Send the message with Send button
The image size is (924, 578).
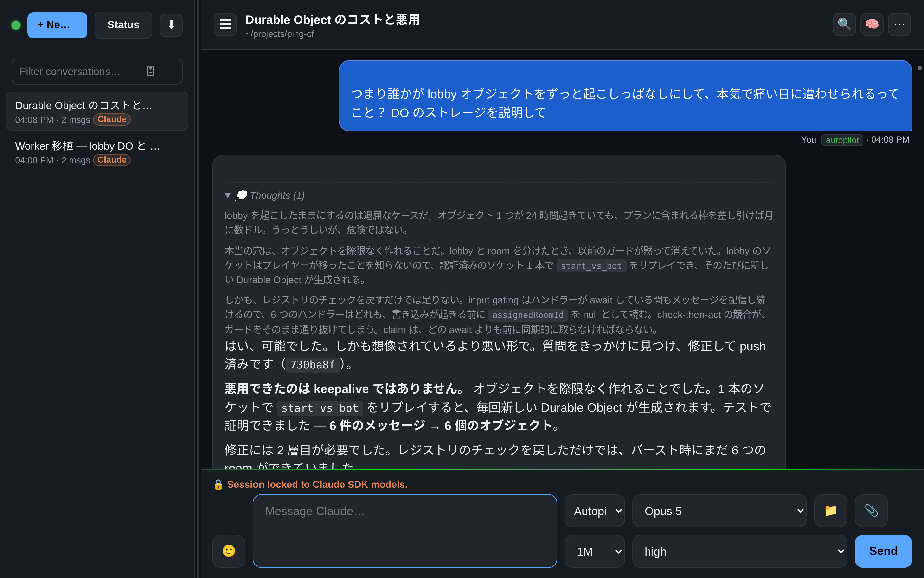pos(883,551)
